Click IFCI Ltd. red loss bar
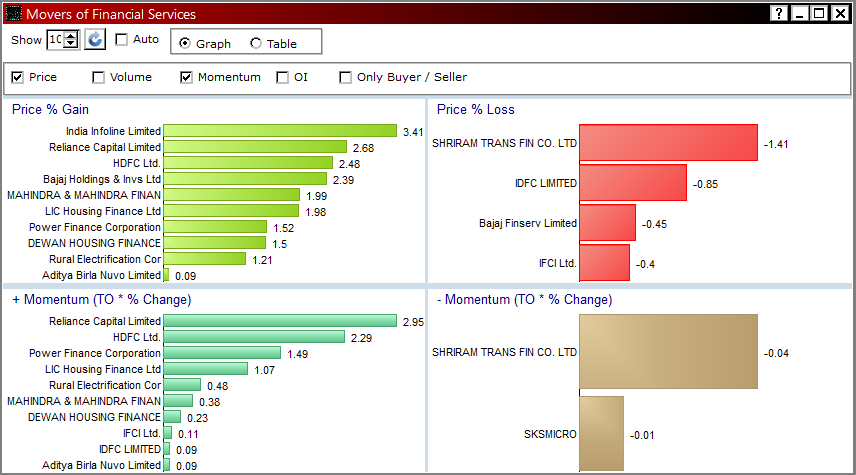The width and height of the screenshot is (856, 475). [x=604, y=263]
